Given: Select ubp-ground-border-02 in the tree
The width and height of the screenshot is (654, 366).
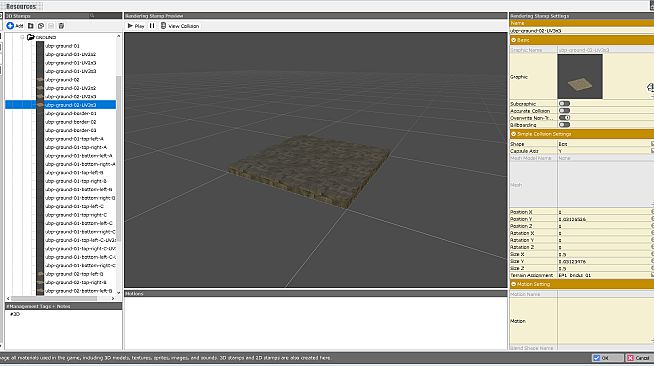Looking at the screenshot, I should [x=70, y=122].
